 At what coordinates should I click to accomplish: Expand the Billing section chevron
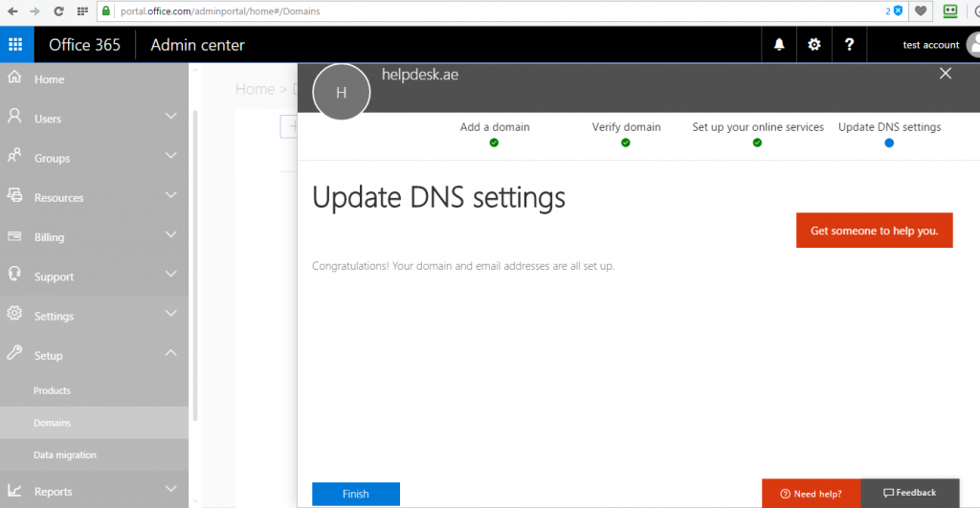(170, 235)
